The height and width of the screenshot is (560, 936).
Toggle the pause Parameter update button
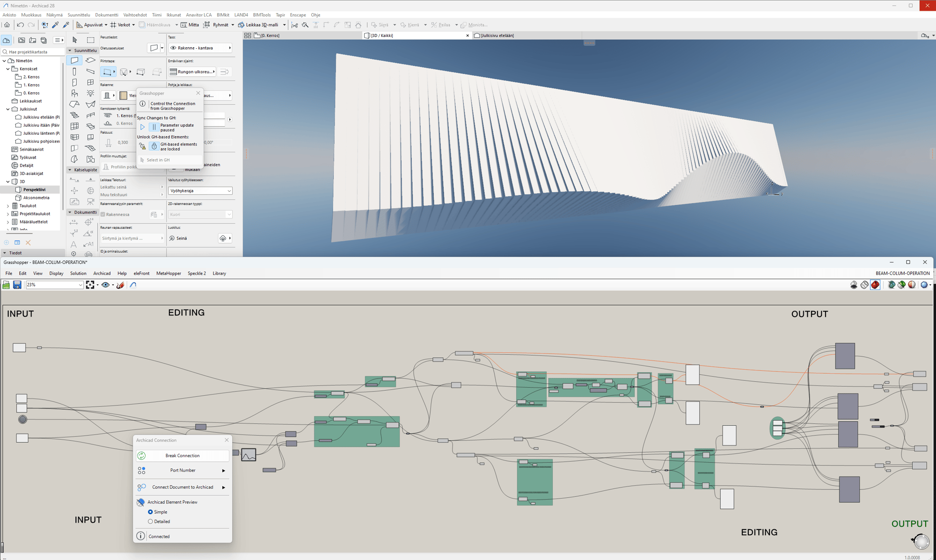pyautogui.click(x=154, y=127)
